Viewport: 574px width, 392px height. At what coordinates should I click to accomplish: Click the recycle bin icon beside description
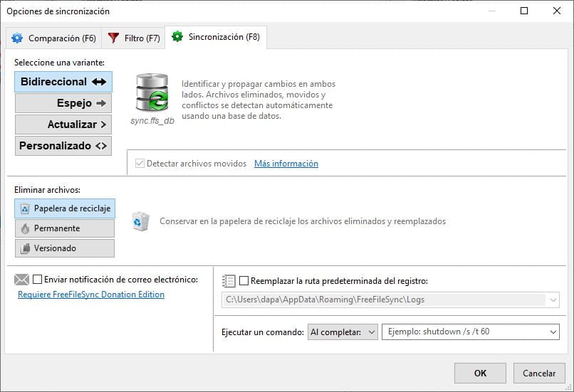click(x=140, y=221)
